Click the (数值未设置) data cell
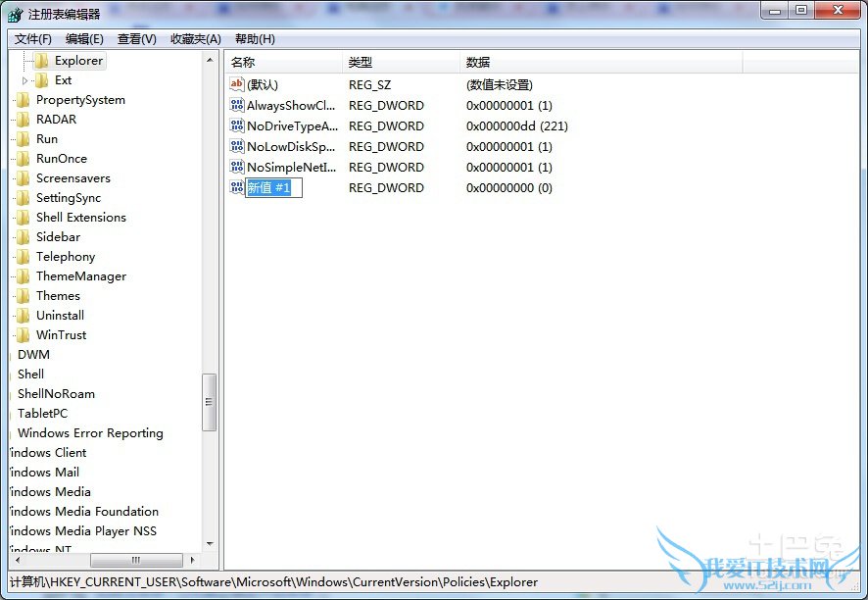868x600 pixels. pos(500,84)
